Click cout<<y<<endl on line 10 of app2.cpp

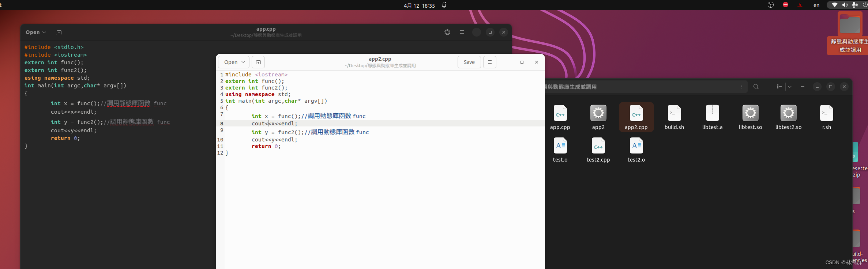point(274,140)
